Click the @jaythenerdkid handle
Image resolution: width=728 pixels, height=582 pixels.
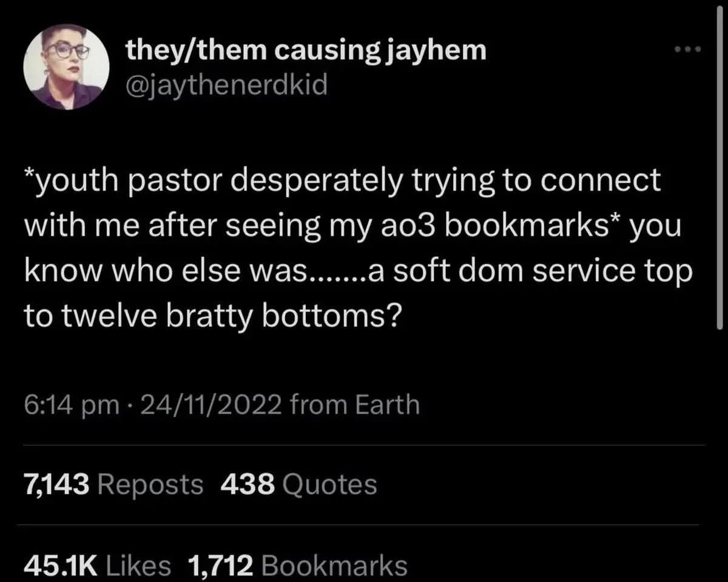click(226, 84)
